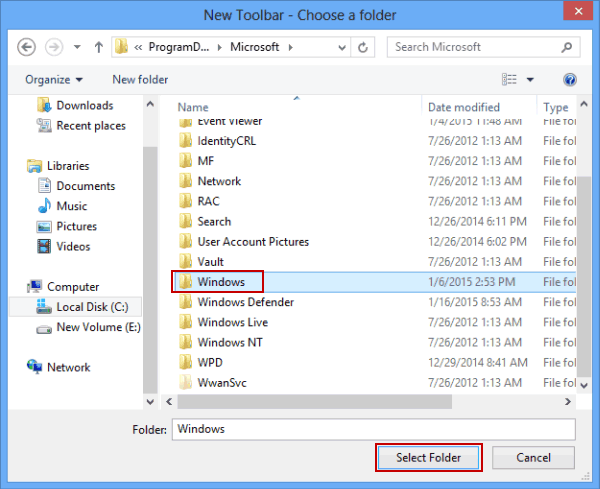The image size is (600, 489).
Task: Open the Music library
Action: point(62,206)
